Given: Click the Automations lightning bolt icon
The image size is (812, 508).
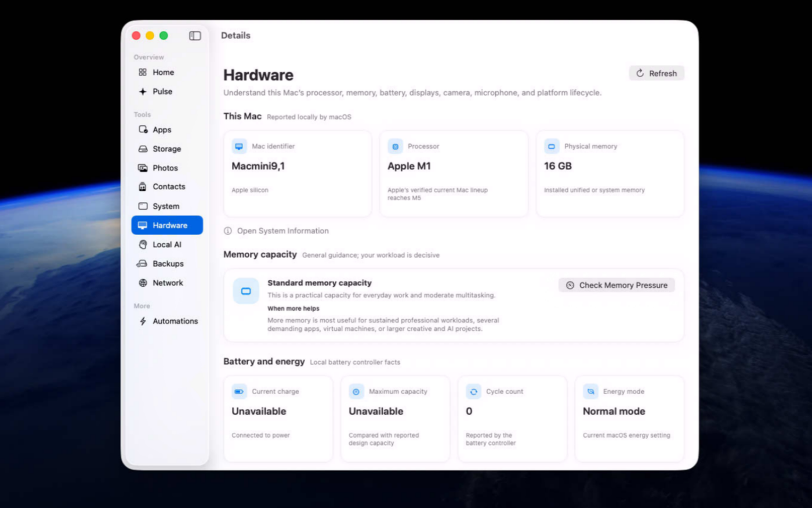Looking at the screenshot, I should [x=143, y=321].
